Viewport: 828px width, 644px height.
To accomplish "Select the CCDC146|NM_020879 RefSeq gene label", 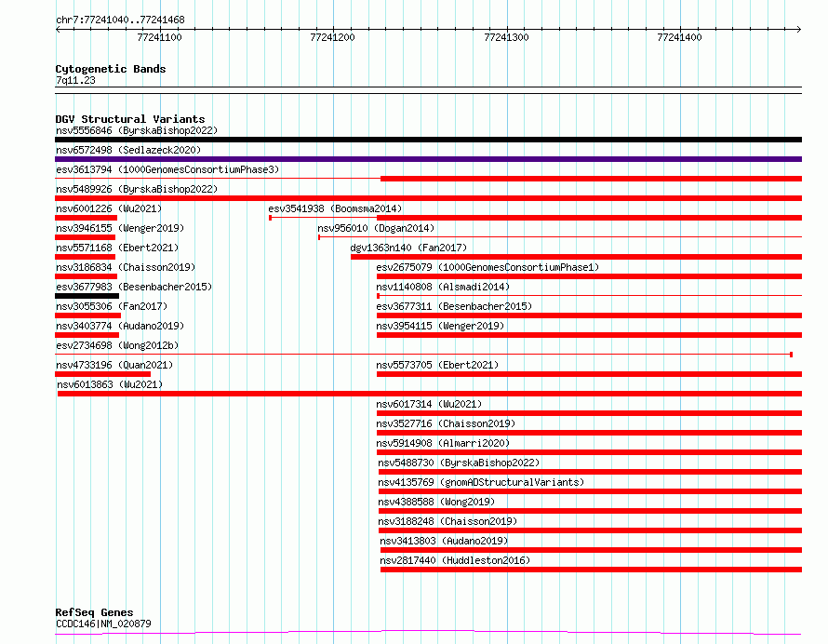I will (x=103, y=624).
